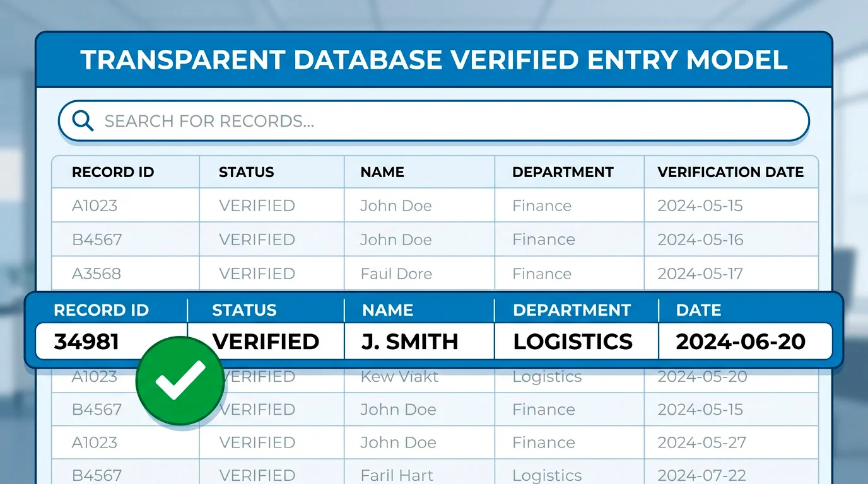Viewport: 868px width, 484px height.
Task: Select the name J. SMITH
Action: pos(410,342)
